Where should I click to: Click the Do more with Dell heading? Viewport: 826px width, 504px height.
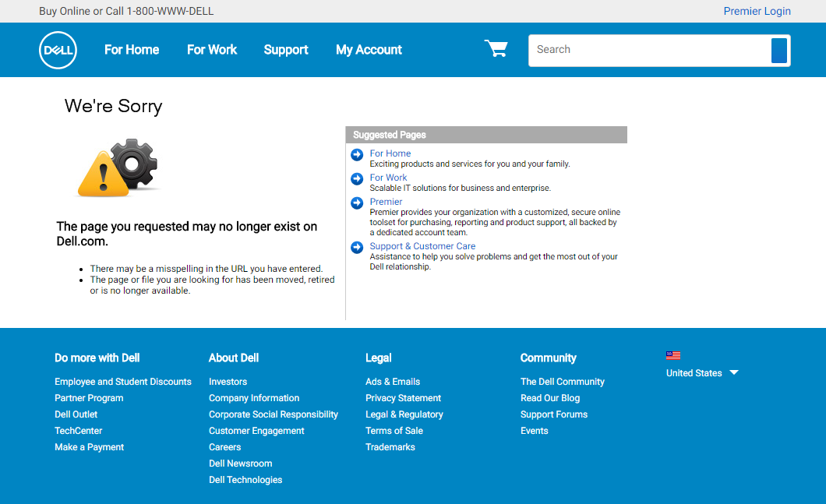point(97,358)
